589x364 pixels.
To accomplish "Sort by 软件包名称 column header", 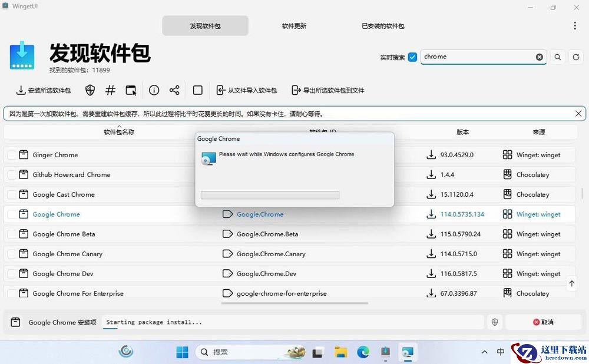I will 119,132.
